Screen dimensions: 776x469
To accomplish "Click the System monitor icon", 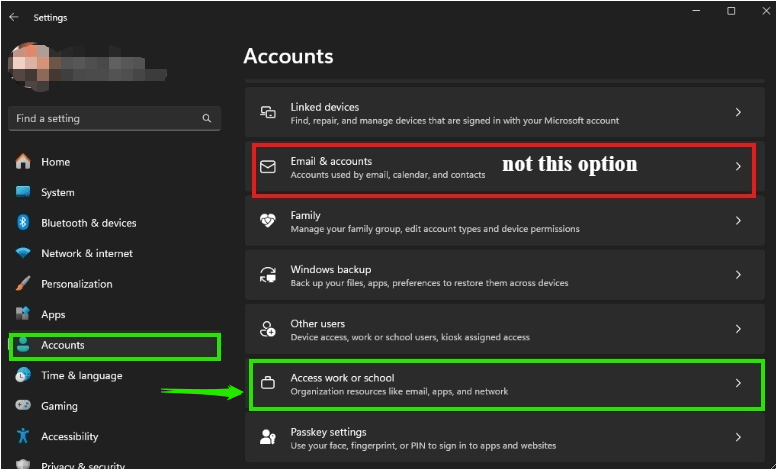I will click(x=23, y=192).
